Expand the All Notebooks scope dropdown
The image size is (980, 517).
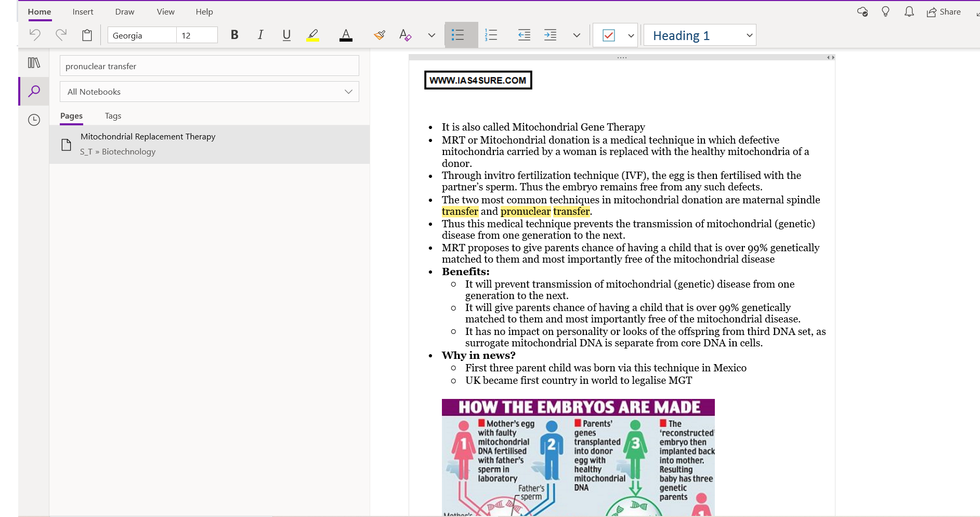coord(348,92)
